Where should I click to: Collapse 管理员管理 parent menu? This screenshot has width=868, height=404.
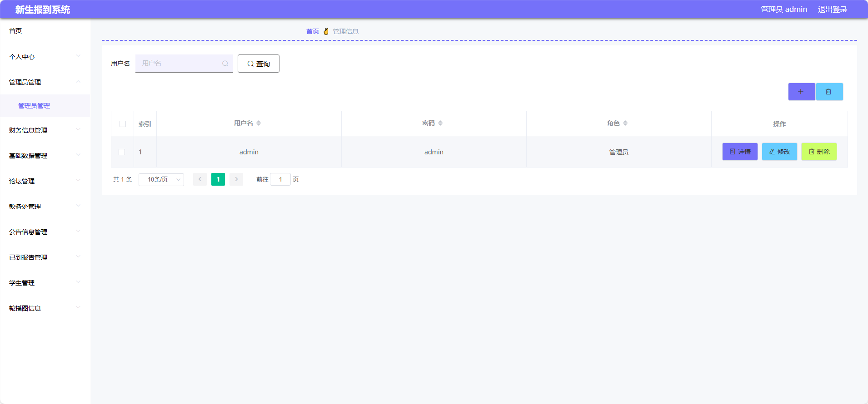point(45,82)
